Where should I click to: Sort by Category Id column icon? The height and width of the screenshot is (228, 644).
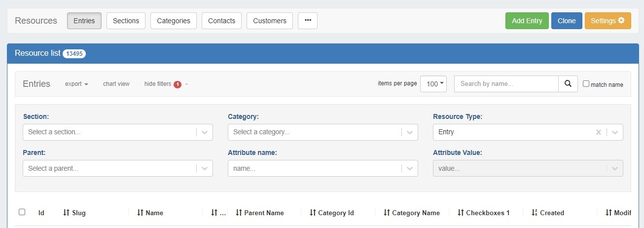click(x=313, y=213)
